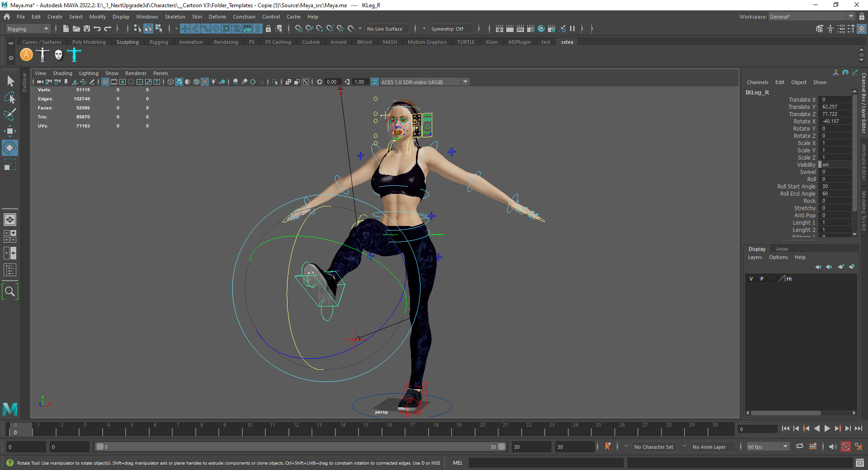
Task: Click the Channels label in Channel Box
Action: click(757, 82)
